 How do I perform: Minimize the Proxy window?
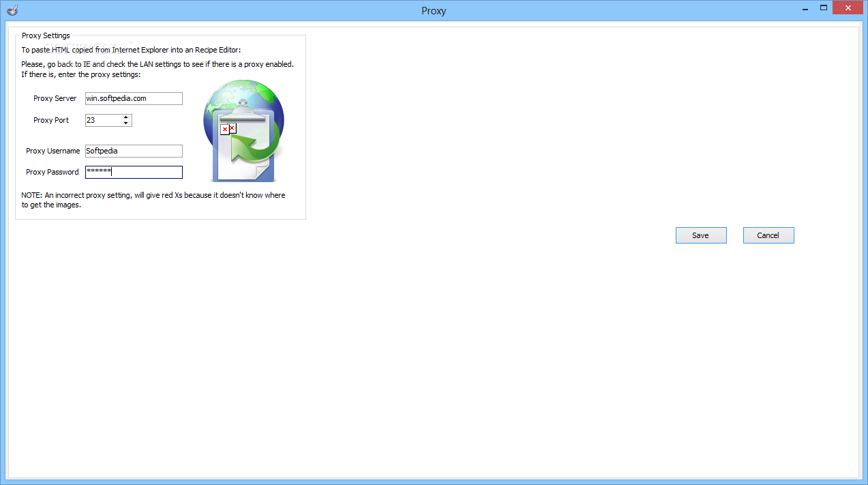coord(805,8)
